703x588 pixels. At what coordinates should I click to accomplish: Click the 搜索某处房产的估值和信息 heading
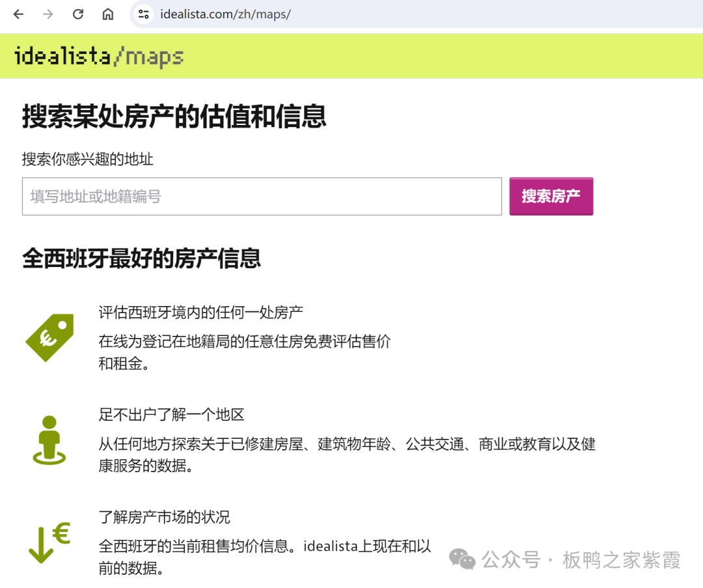point(174,117)
